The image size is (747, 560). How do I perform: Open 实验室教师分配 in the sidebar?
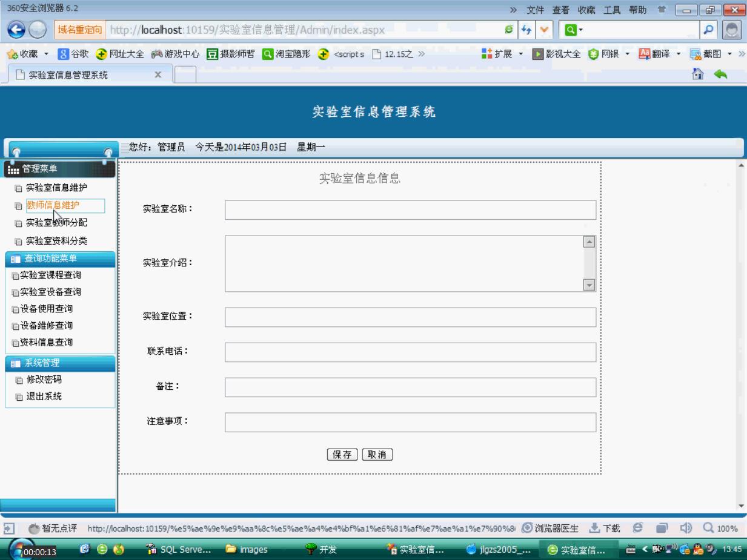click(56, 223)
